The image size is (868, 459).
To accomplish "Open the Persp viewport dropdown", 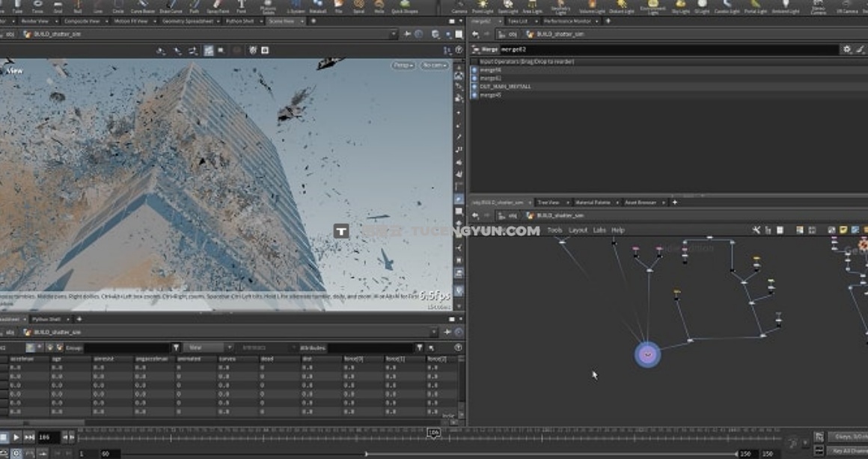I will coord(403,66).
